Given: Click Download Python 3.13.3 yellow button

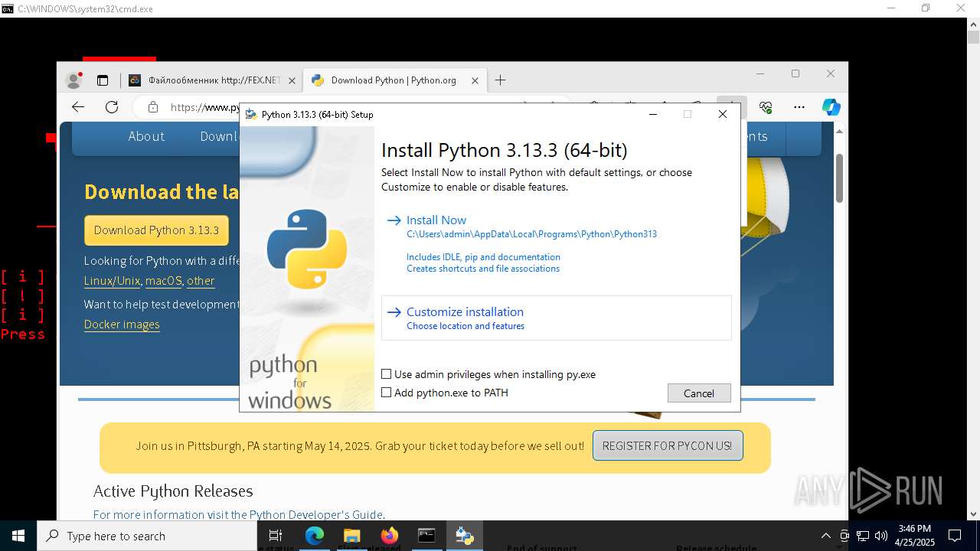Looking at the screenshot, I should [x=156, y=230].
